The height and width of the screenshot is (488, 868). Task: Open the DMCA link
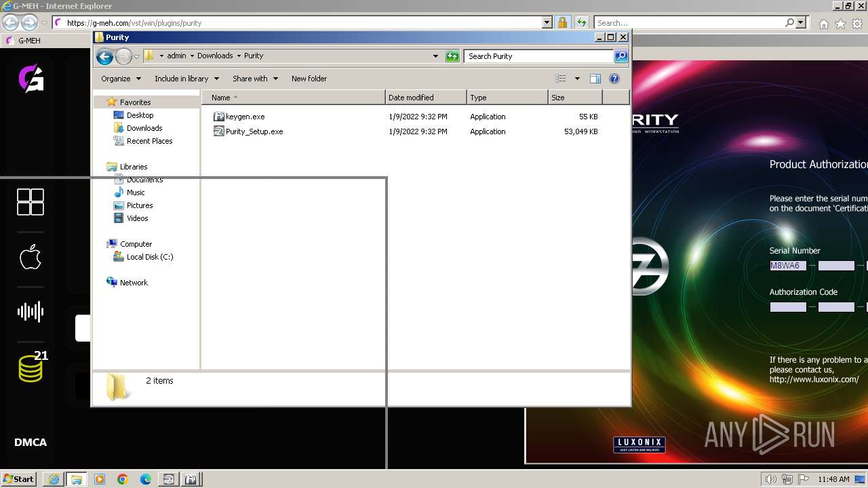(31, 443)
